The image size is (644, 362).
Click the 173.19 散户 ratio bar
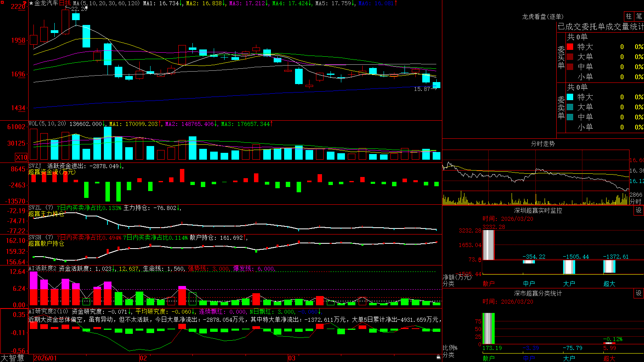pos(489,329)
